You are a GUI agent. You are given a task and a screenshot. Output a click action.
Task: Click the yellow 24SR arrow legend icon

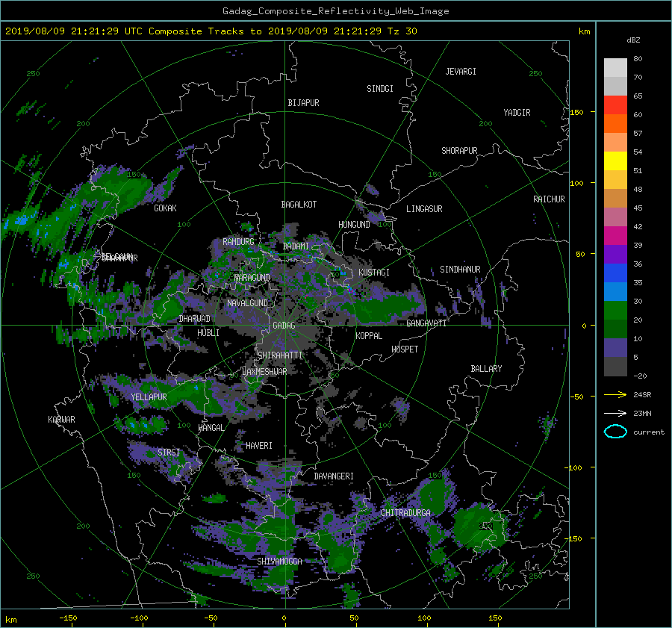615,394
